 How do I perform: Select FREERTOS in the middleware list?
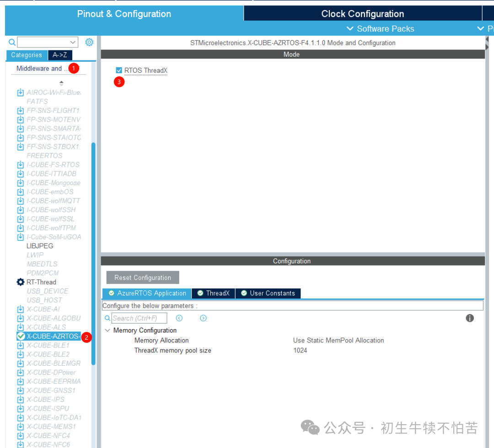(44, 155)
